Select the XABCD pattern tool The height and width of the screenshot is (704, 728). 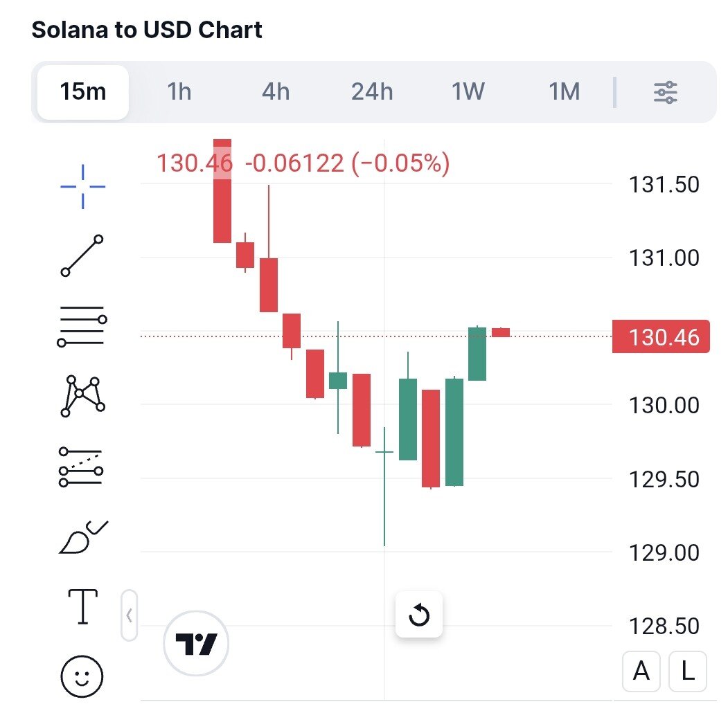pos(82,396)
